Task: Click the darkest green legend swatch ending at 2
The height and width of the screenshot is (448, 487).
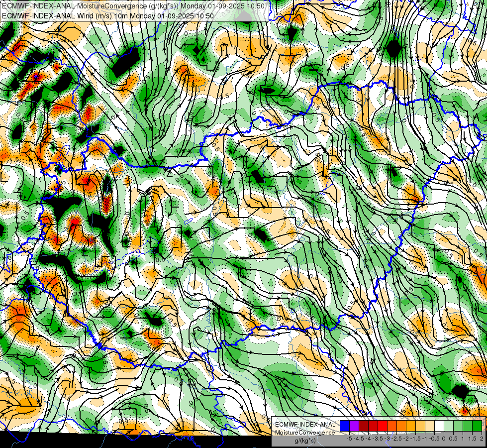Action: (477, 426)
